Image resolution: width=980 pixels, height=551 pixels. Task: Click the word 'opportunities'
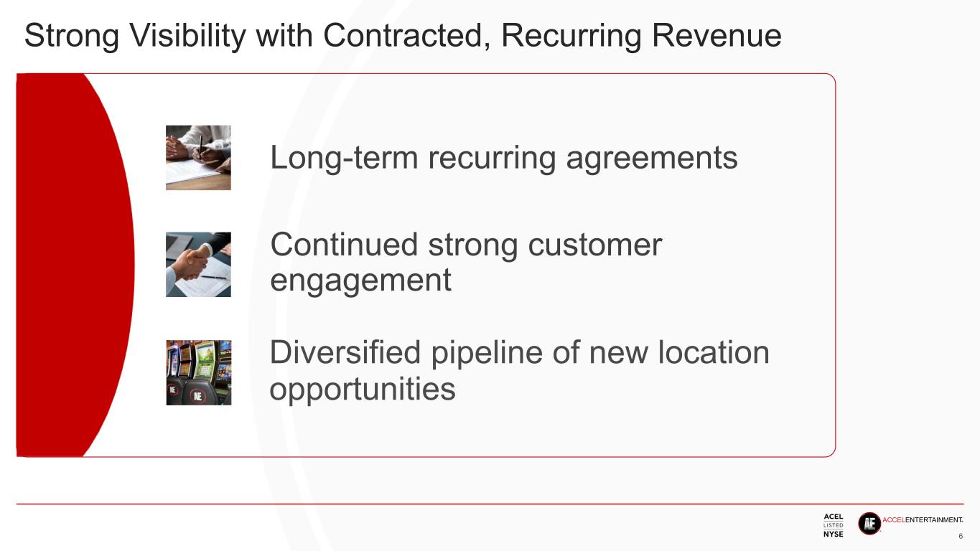pos(363,389)
